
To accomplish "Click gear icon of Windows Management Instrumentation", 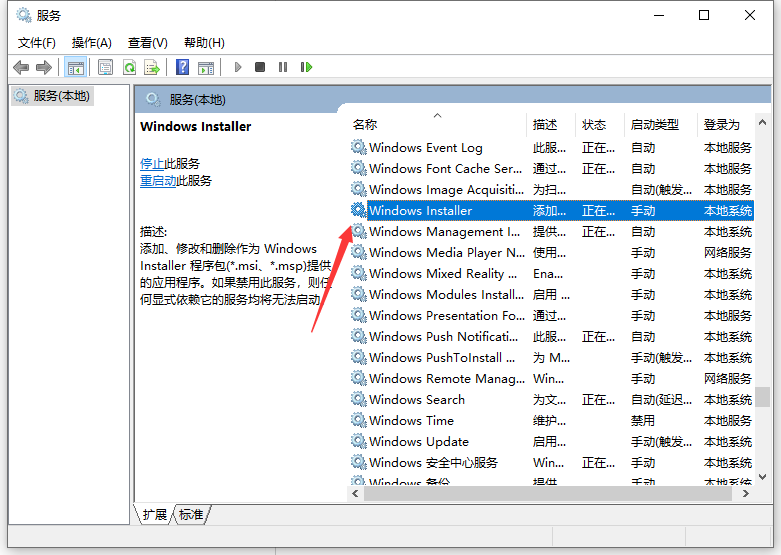I will 359,231.
